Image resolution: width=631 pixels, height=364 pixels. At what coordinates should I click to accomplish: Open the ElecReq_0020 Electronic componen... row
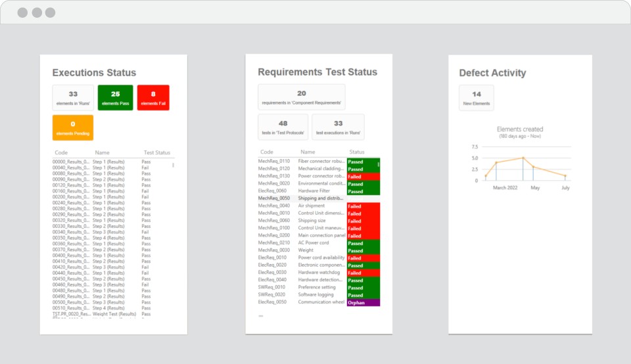click(319, 265)
